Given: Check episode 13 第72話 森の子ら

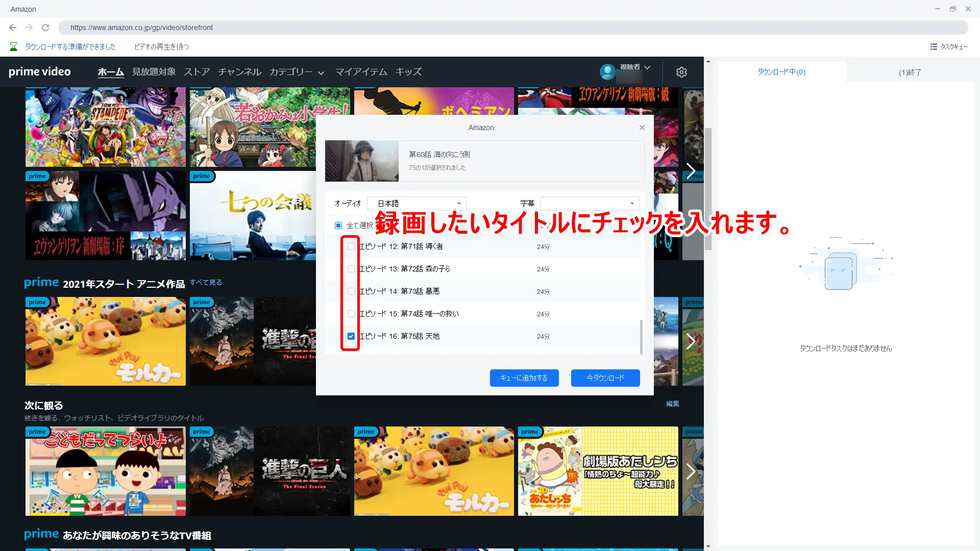Looking at the screenshot, I should (x=351, y=269).
